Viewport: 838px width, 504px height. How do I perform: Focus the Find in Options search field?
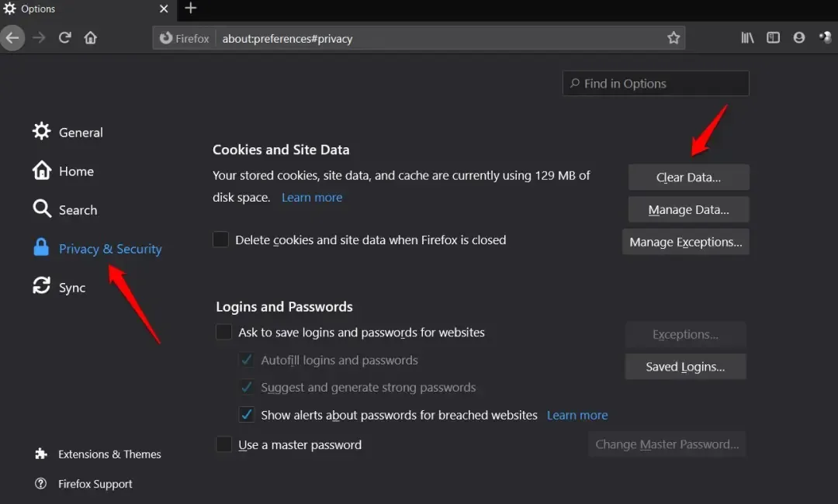[x=656, y=84]
